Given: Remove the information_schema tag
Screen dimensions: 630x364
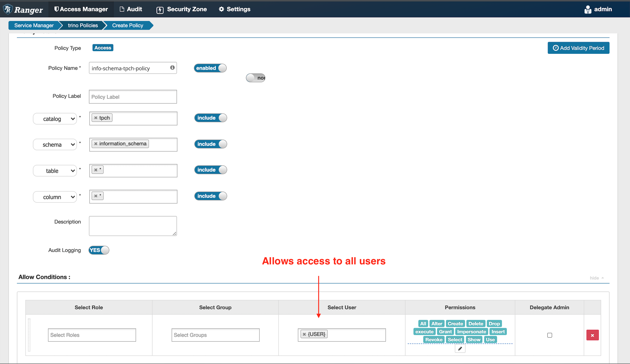Looking at the screenshot, I should tap(96, 144).
